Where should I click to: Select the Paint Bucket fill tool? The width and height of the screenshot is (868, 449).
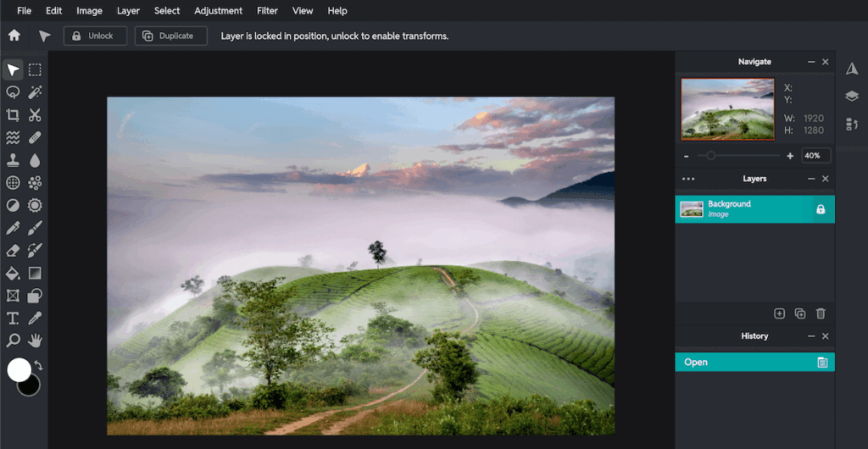13,273
